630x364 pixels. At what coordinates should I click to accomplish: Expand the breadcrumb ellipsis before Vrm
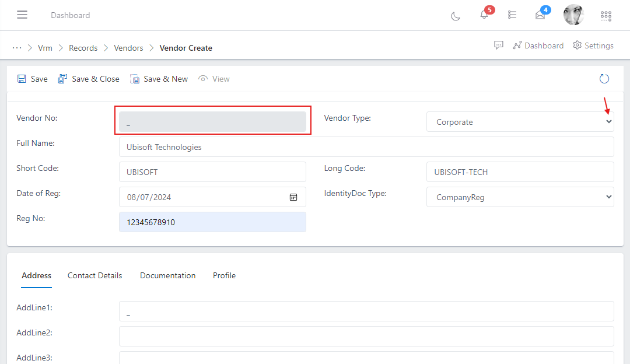(16, 47)
